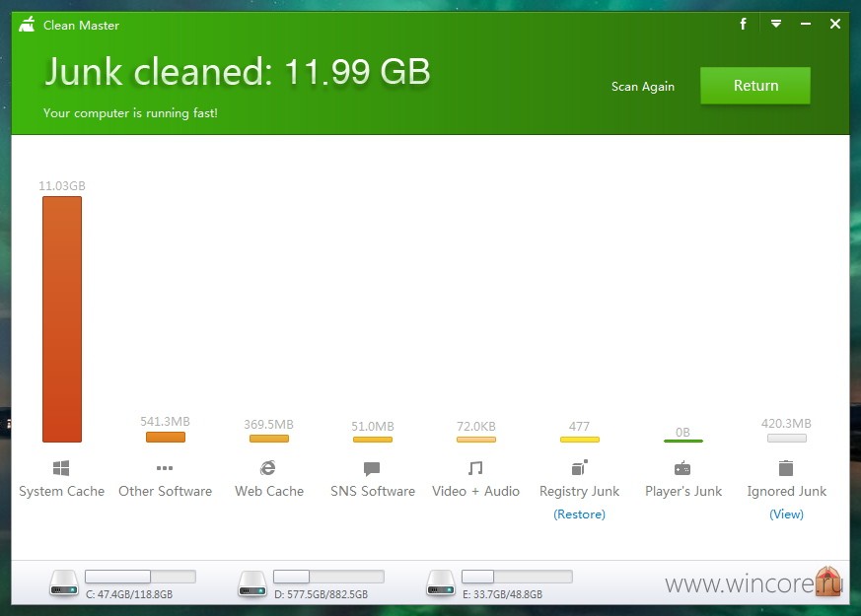861x616 pixels.
Task: Click the 541.3MB value label
Action: click(x=166, y=421)
